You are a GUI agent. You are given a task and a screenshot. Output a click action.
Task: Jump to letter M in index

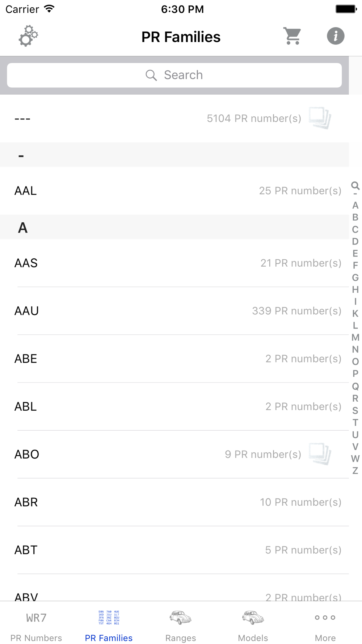(x=355, y=338)
